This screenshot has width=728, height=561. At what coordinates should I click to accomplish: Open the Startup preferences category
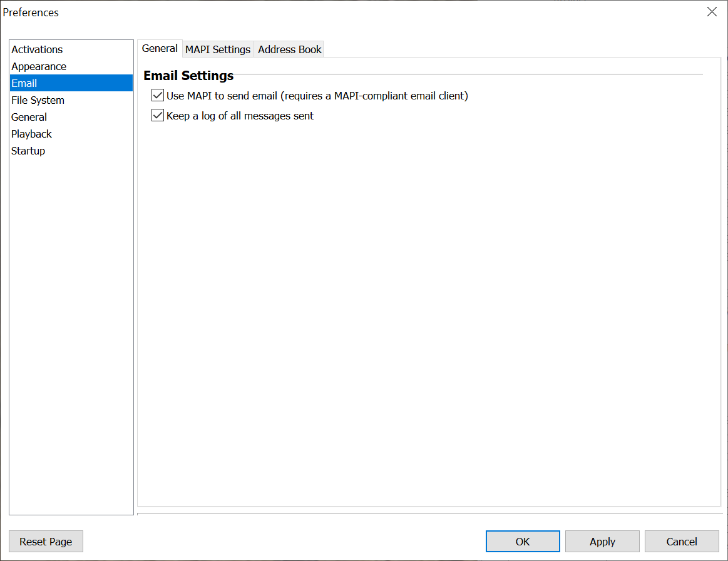(28, 151)
